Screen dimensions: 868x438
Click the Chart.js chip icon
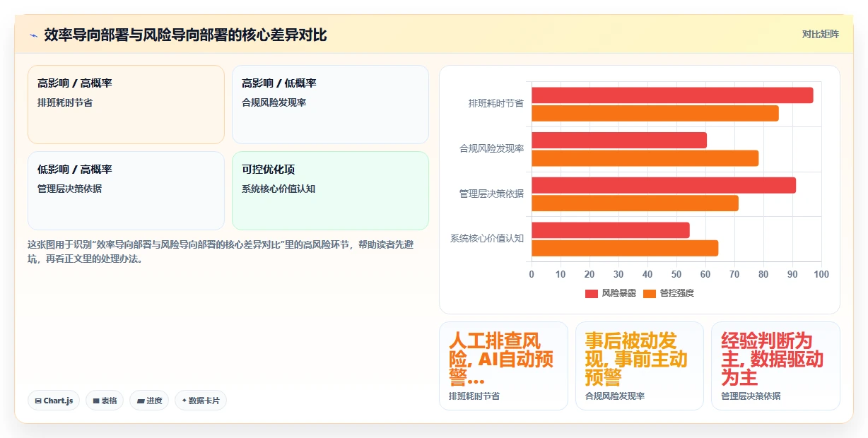pyautogui.click(x=38, y=401)
